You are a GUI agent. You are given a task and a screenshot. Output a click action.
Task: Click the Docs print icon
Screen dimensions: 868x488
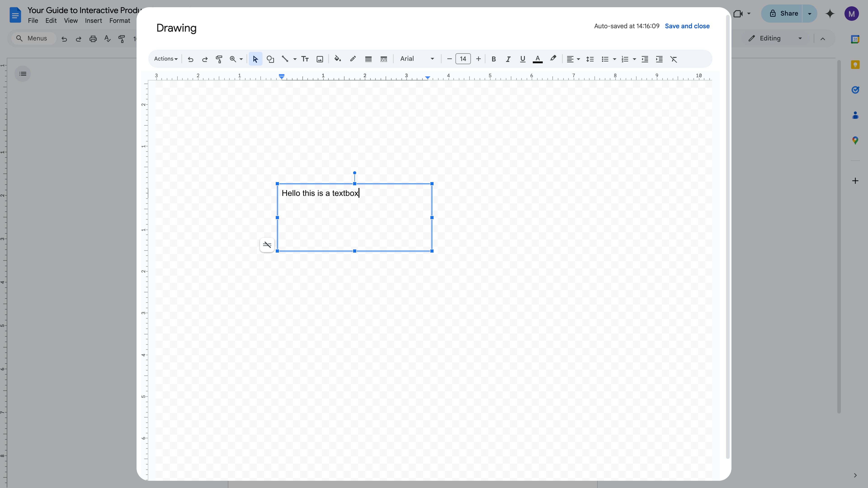[x=93, y=39]
